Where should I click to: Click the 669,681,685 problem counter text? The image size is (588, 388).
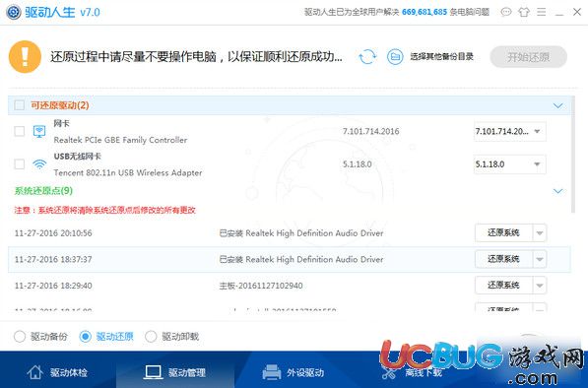pos(425,13)
